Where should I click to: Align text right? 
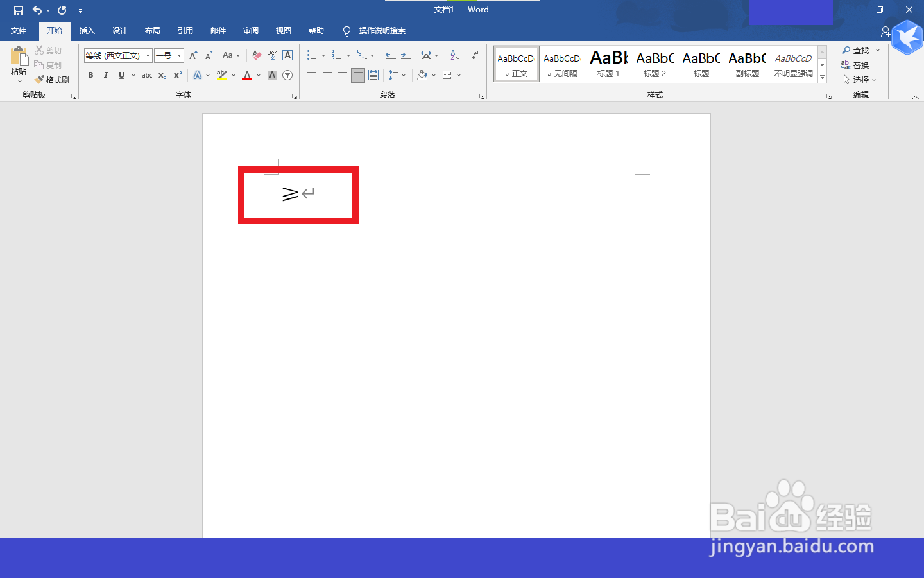point(343,76)
